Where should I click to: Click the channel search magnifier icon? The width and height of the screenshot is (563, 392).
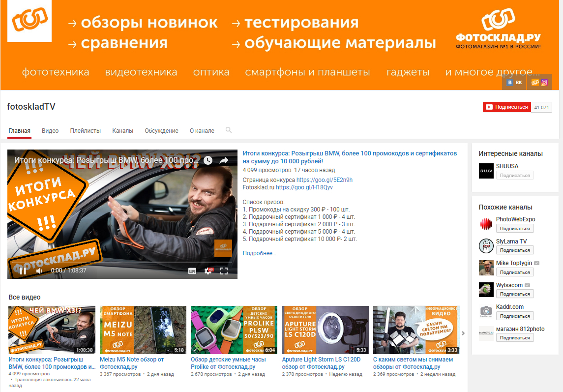coord(229,130)
